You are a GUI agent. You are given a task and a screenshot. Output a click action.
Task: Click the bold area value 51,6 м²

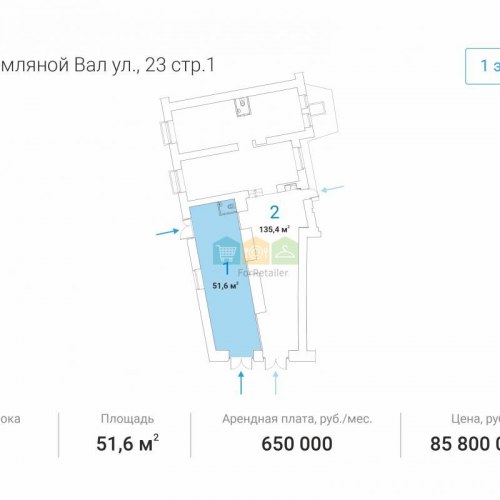127,443
